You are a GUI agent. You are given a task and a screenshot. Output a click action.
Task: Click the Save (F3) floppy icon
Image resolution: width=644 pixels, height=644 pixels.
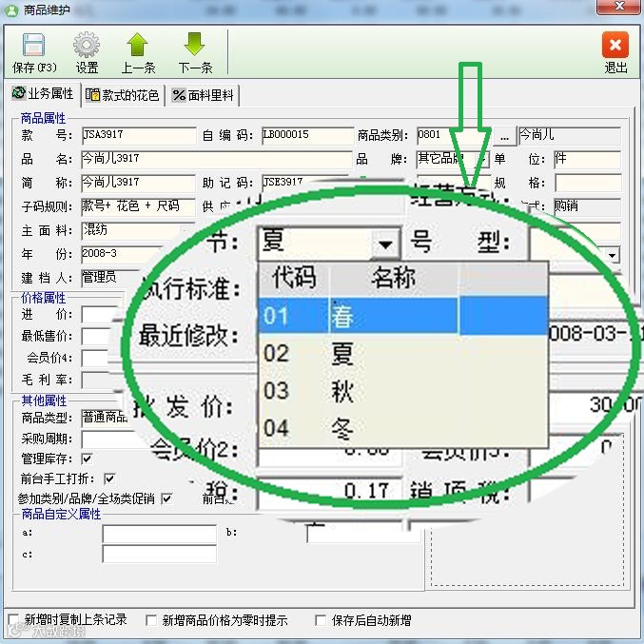pyautogui.click(x=33, y=45)
